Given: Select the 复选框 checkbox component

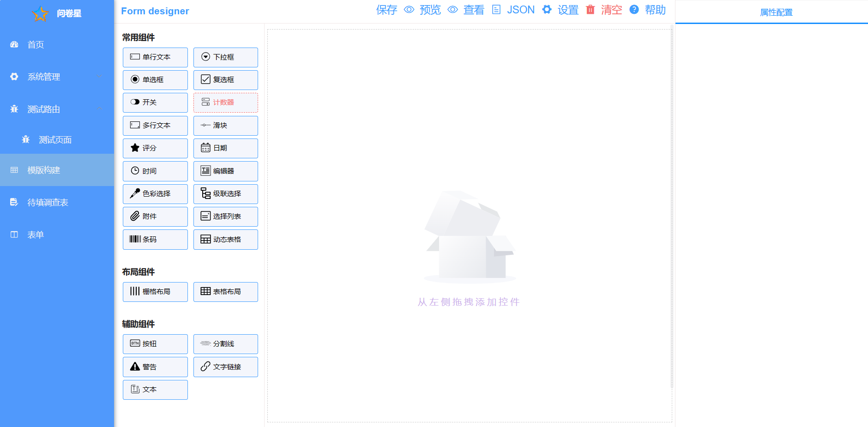Looking at the screenshot, I should click(x=225, y=80).
